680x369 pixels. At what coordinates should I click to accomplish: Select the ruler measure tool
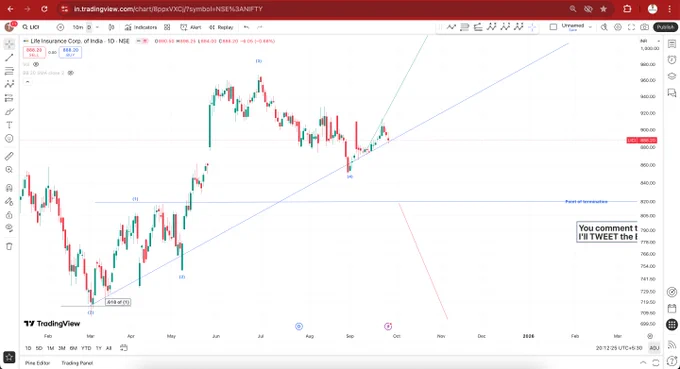9,156
